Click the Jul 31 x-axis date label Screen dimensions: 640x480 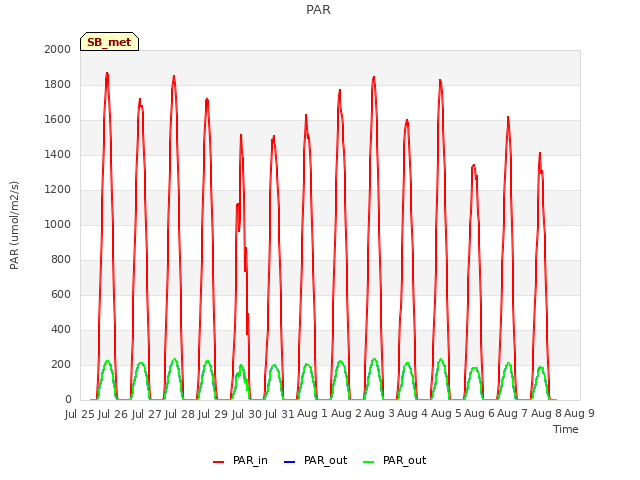click(x=279, y=414)
